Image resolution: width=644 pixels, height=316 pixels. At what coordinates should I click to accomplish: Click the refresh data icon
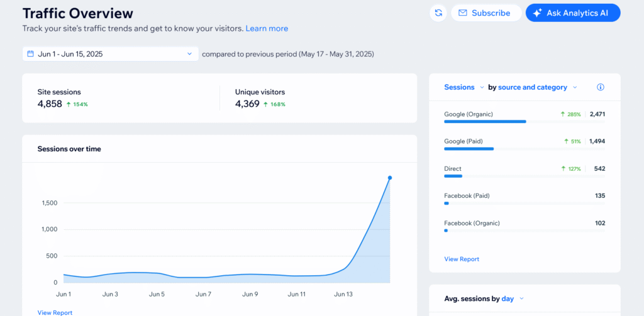coord(438,13)
